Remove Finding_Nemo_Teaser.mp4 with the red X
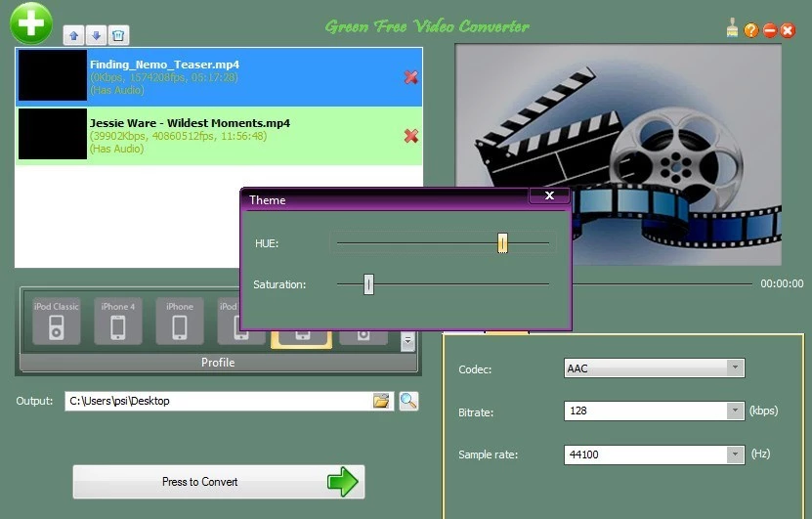The width and height of the screenshot is (812, 519). click(410, 77)
